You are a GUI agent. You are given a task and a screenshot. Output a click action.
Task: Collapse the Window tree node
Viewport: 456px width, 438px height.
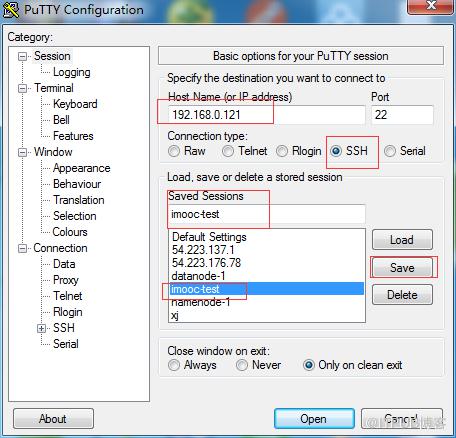(x=22, y=152)
